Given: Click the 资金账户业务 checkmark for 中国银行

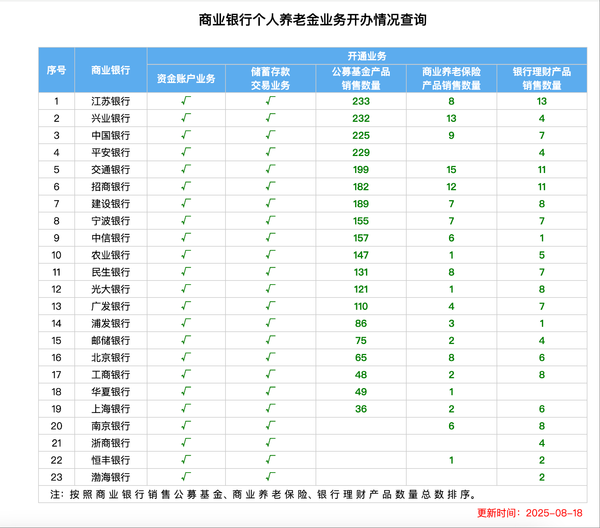Looking at the screenshot, I should coord(186,135).
